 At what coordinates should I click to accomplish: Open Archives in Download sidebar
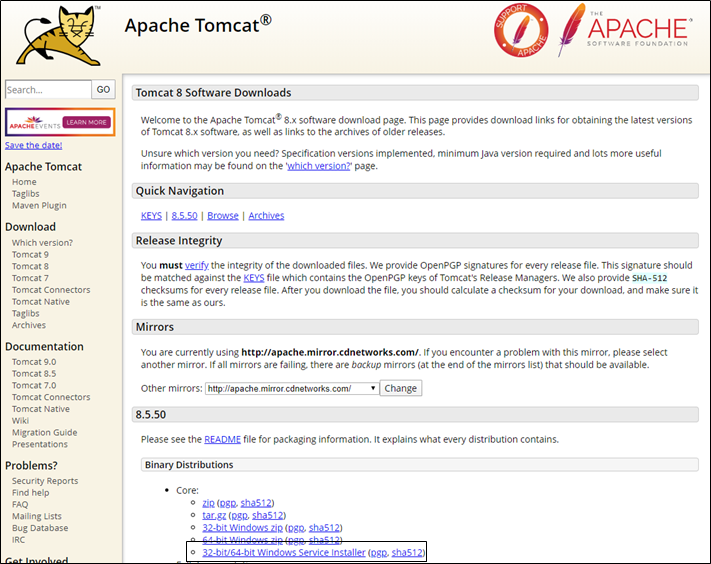click(x=29, y=325)
